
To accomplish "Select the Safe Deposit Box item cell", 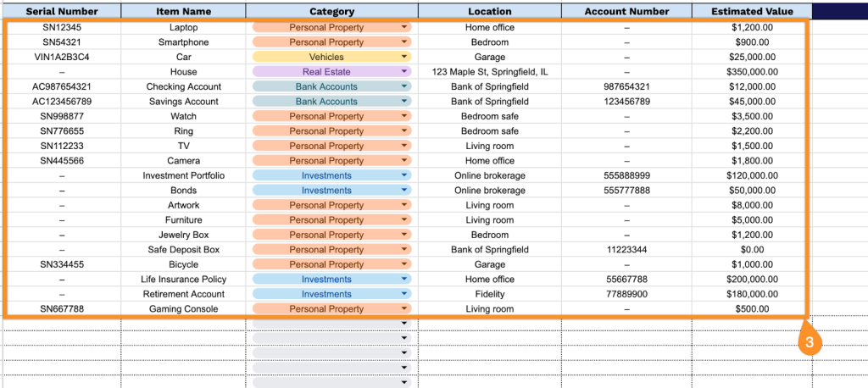I will [x=184, y=250].
